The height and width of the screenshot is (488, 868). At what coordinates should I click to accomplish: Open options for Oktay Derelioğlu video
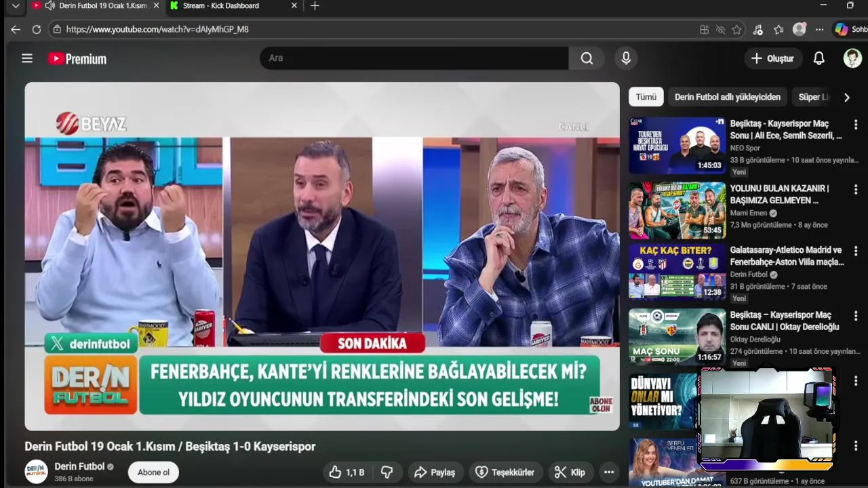pyautogui.click(x=856, y=317)
